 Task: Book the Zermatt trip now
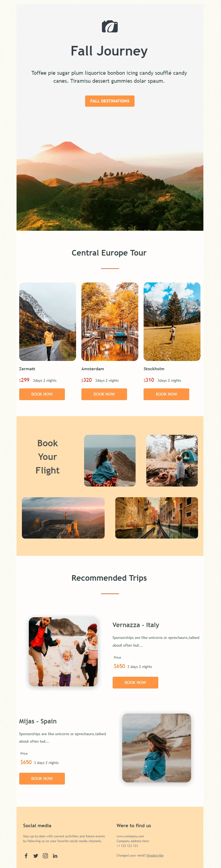coord(42,394)
